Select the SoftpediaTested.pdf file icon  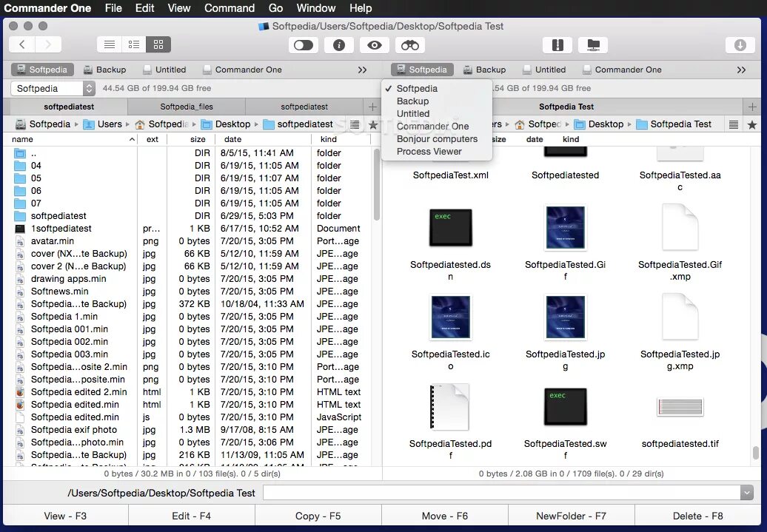pyautogui.click(x=449, y=407)
